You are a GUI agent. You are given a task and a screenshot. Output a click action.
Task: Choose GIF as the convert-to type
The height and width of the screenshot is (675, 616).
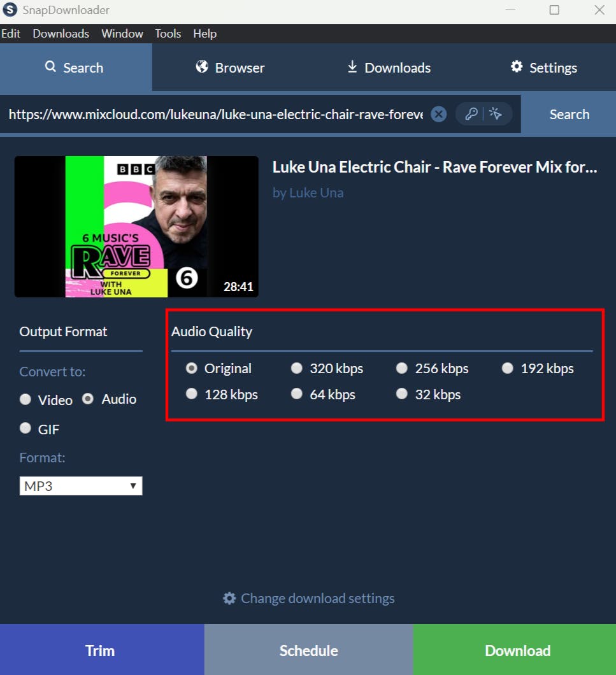[25, 429]
